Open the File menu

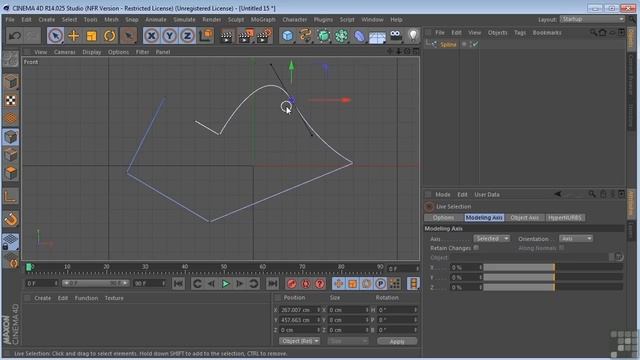point(10,20)
